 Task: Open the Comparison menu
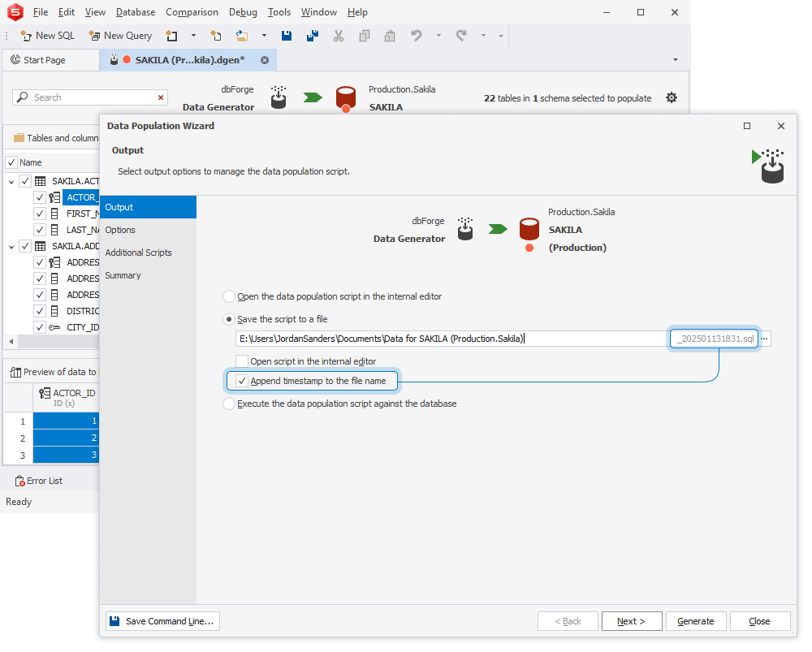point(192,12)
